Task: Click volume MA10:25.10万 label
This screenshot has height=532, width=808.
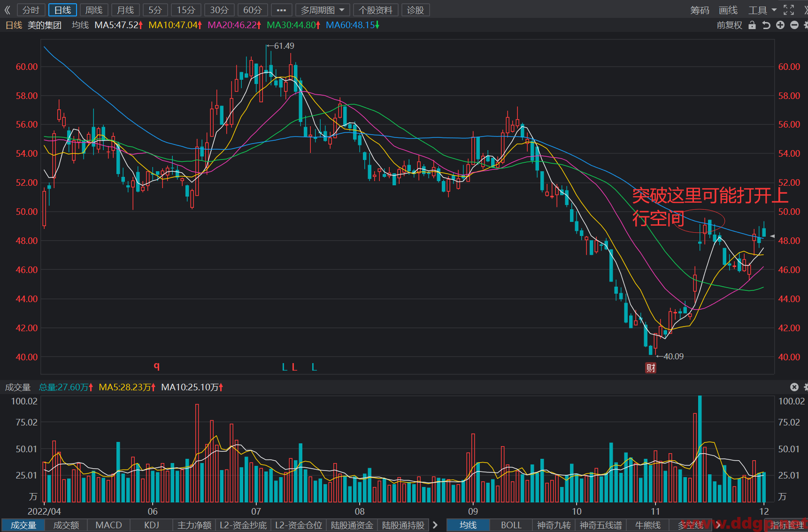Action: [x=192, y=387]
